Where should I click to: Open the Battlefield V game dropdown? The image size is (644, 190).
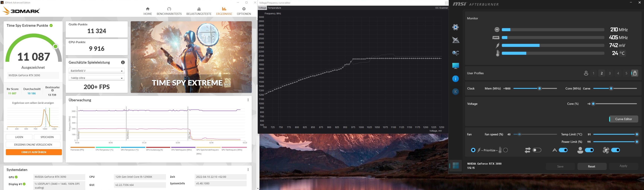pos(97,71)
